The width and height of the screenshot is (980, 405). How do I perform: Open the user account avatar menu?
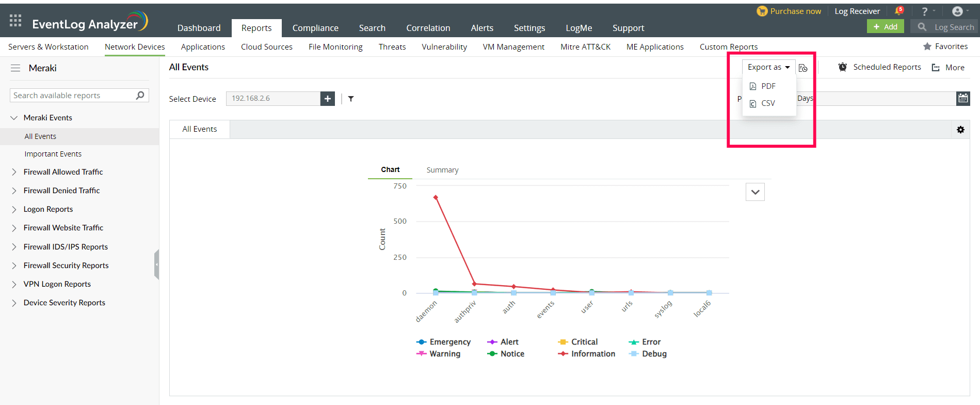point(957,11)
